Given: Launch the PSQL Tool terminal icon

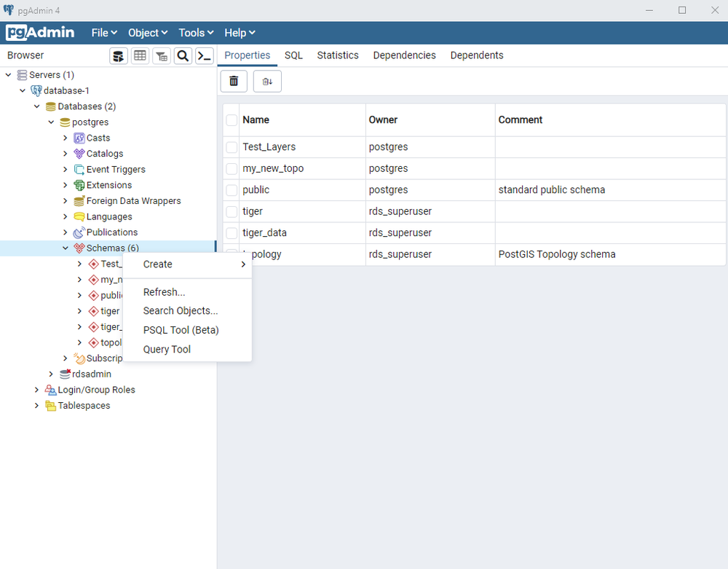Looking at the screenshot, I should coord(205,56).
